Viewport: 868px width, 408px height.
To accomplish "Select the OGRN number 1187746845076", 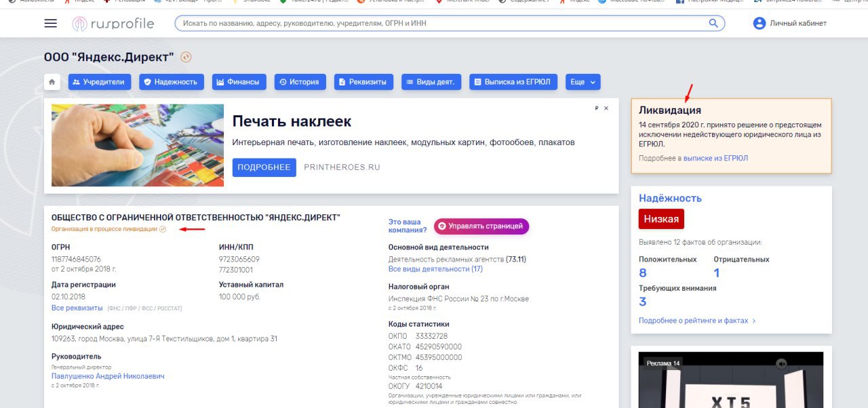I will 76,260.
